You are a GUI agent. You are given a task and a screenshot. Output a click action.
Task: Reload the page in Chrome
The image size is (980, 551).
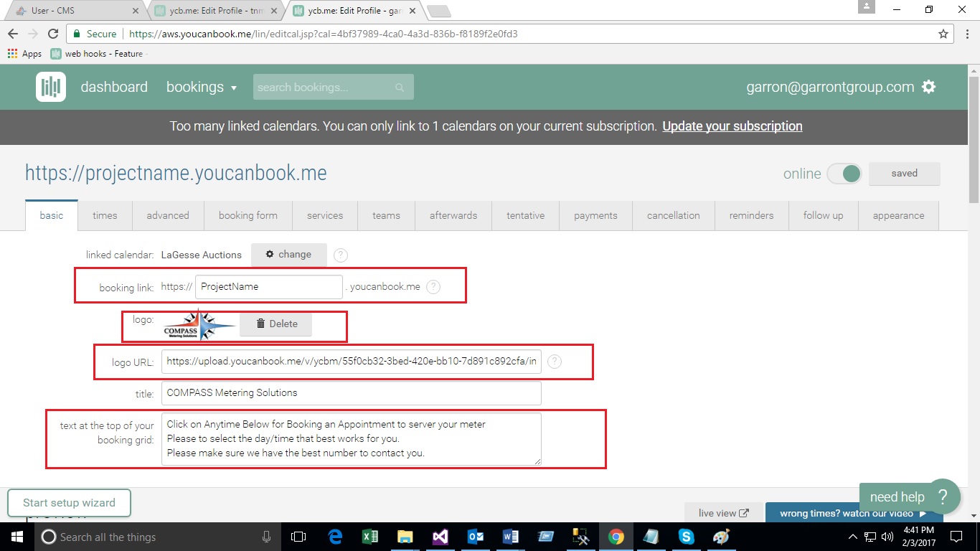tap(52, 34)
